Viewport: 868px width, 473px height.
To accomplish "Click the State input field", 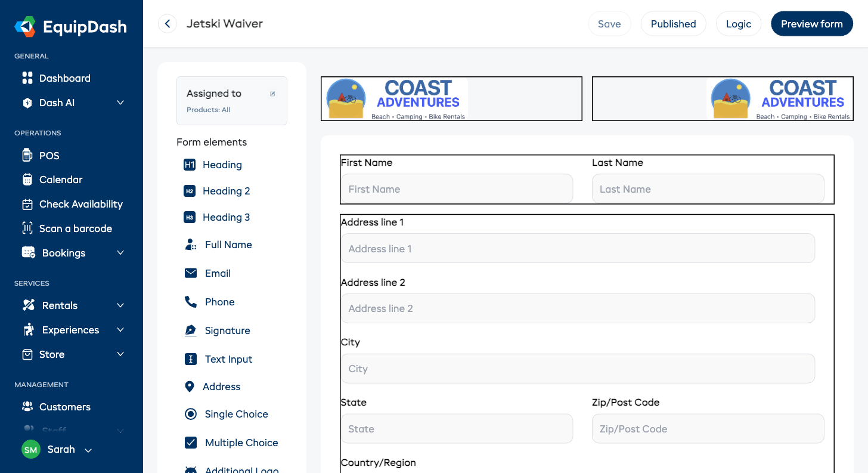I will tap(457, 429).
